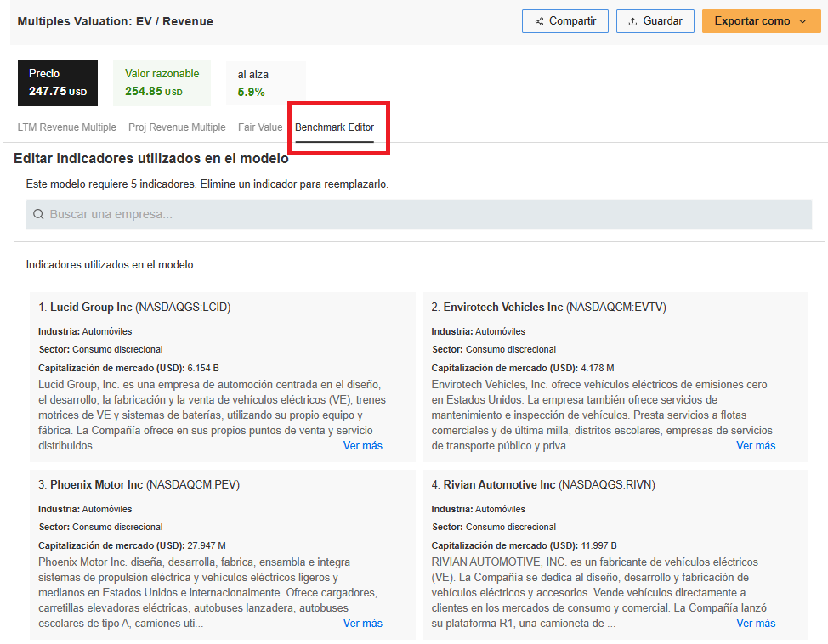This screenshot has height=644, width=828.
Task: Click the Valor razonable 254.85 USD box
Action: click(x=162, y=83)
